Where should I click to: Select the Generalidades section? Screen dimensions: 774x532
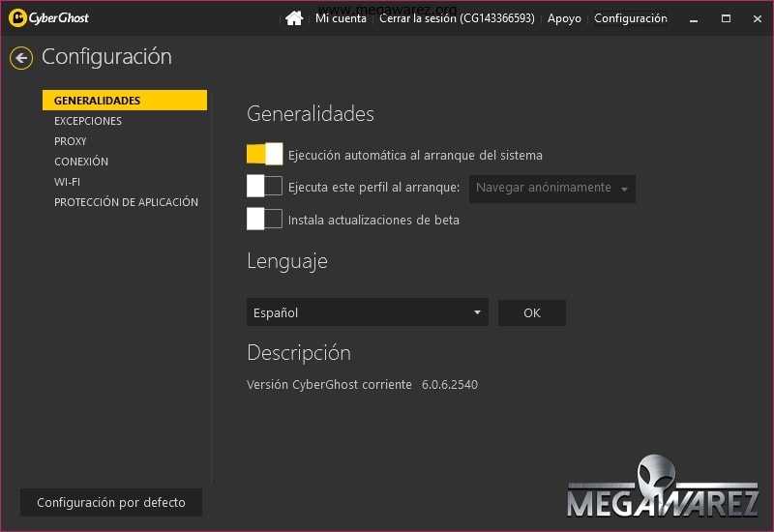125,101
